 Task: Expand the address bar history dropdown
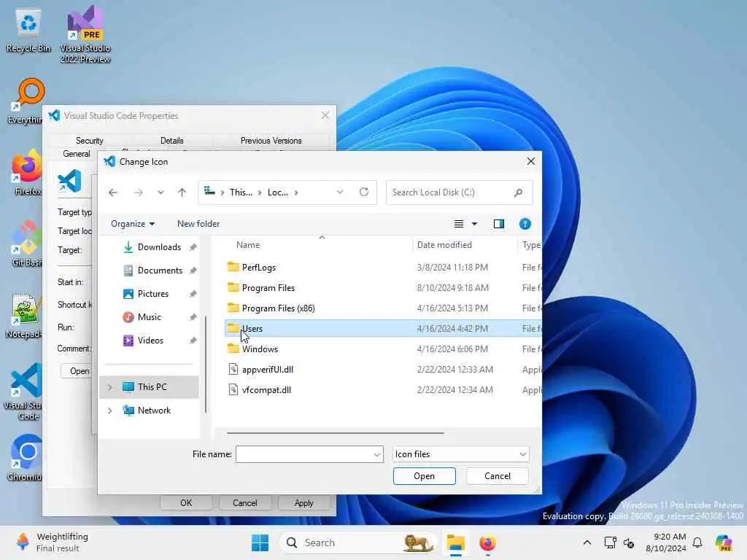click(x=340, y=192)
